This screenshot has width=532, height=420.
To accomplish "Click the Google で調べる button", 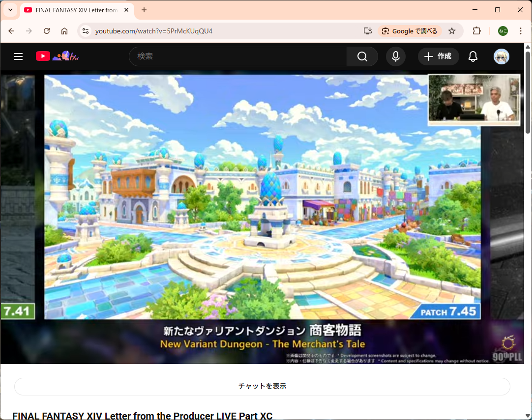I will [x=410, y=31].
